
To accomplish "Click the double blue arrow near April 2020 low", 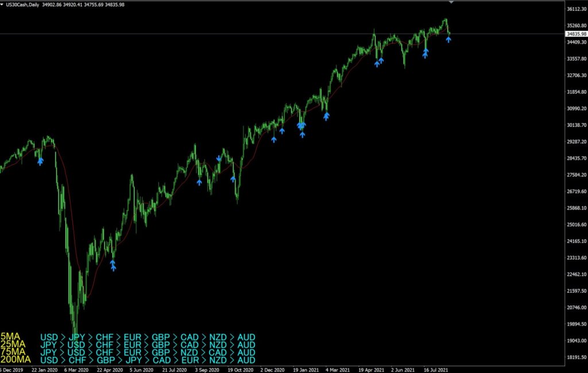I will pos(113,265).
